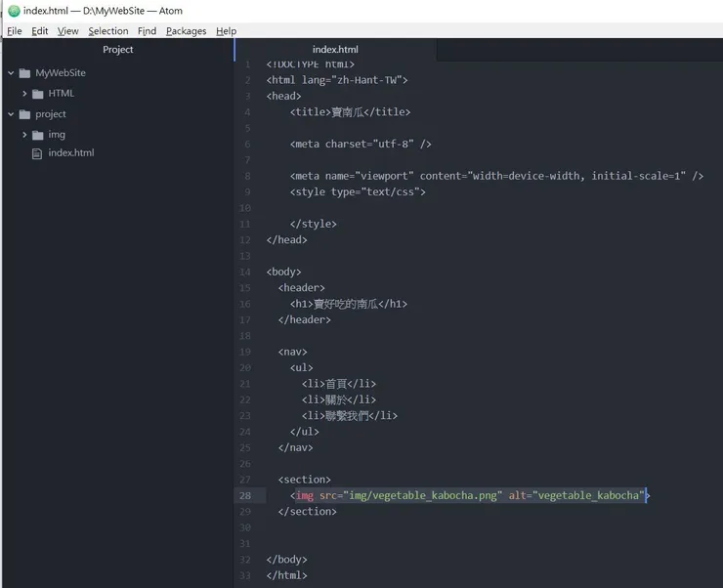The height and width of the screenshot is (588, 723).
Task: Click the closing header tag
Action: click(304, 319)
